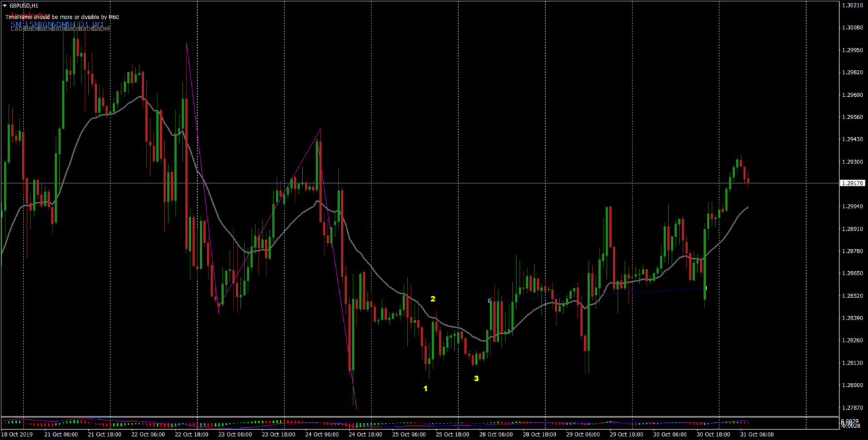Click the '24 Oct 06:00' time axis label
The width and height of the screenshot is (868, 440).
322,435
